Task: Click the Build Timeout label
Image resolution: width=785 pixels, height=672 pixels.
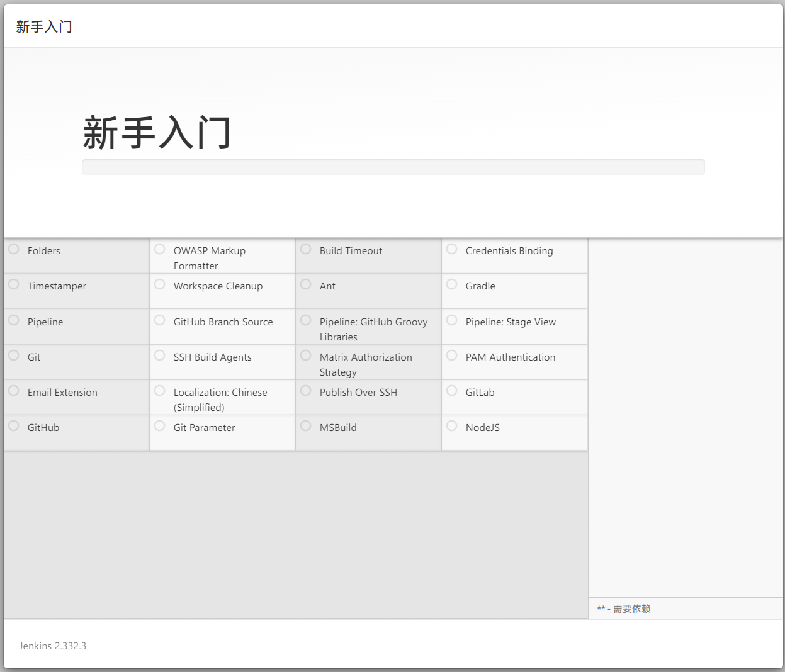Action: (x=351, y=250)
